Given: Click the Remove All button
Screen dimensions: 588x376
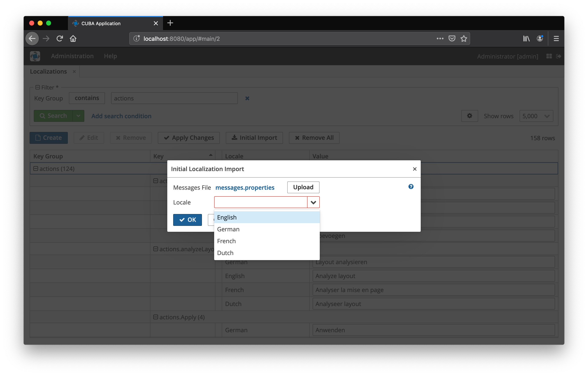Looking at the screenshot, I should (314, 138).
